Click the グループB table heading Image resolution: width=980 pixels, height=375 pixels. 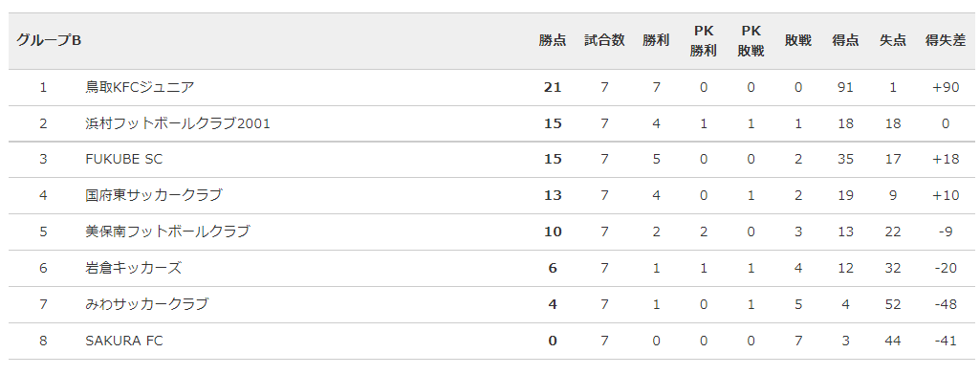coord(49,40)
